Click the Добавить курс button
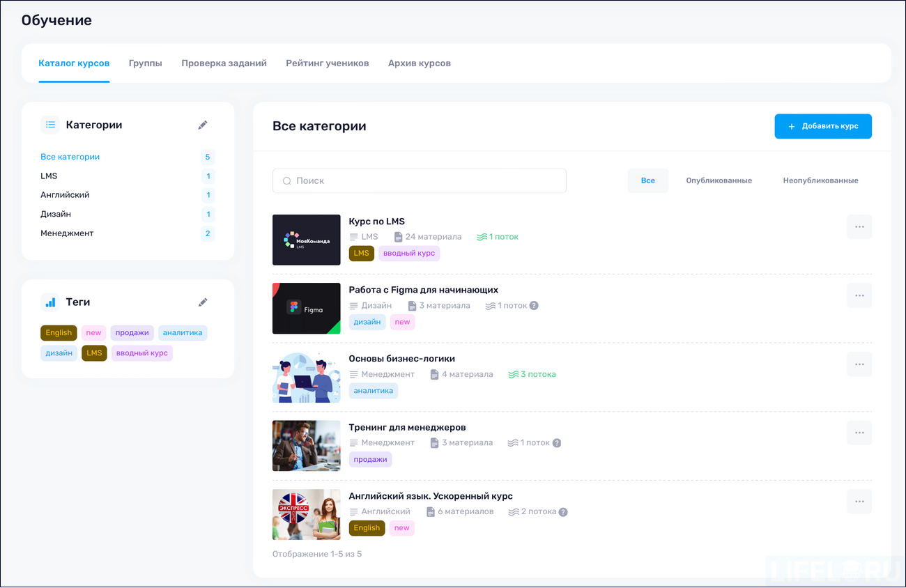This screenshot has width=906, height=588. pos(823,126)
